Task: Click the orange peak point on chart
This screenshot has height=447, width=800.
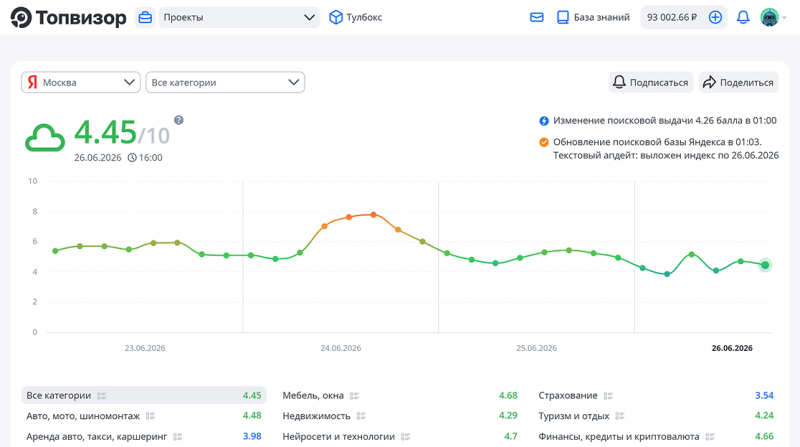Action: 373,215
